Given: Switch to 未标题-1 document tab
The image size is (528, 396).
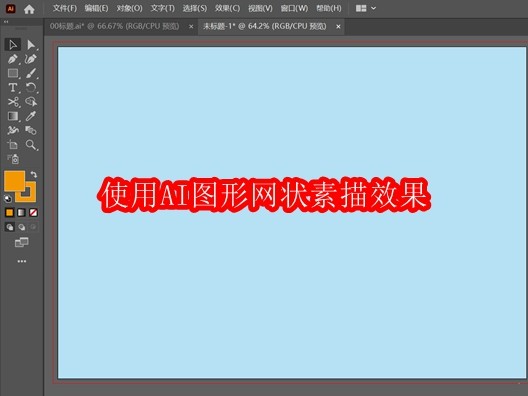Looking at the screenshot, I should [265, 26].
